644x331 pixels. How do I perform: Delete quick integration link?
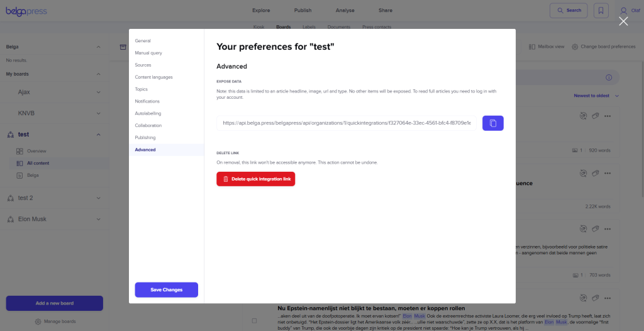point(256,179)
